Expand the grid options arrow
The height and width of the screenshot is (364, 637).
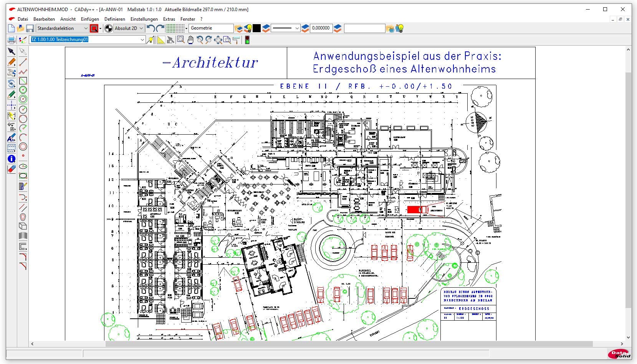click(x=186, y=28)
